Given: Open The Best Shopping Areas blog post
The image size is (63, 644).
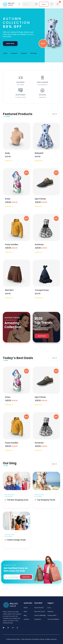Looking at the screenshot, I should (x=18, y=500).
